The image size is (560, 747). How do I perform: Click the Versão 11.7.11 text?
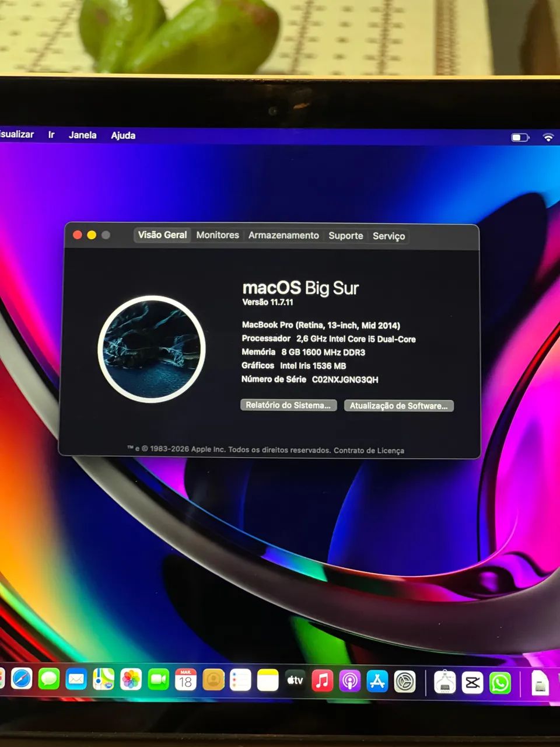tap(268, 302)
